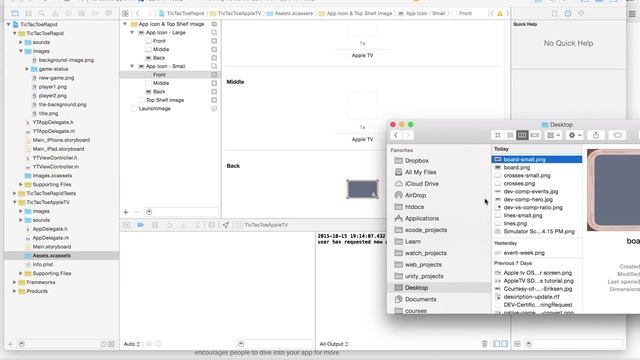Toggle breakpoints in debug bar

(140, 225)
